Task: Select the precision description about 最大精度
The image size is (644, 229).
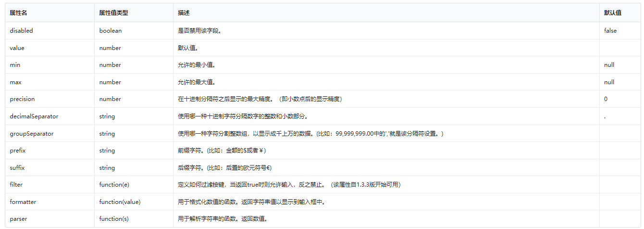Action: [260, 99]
